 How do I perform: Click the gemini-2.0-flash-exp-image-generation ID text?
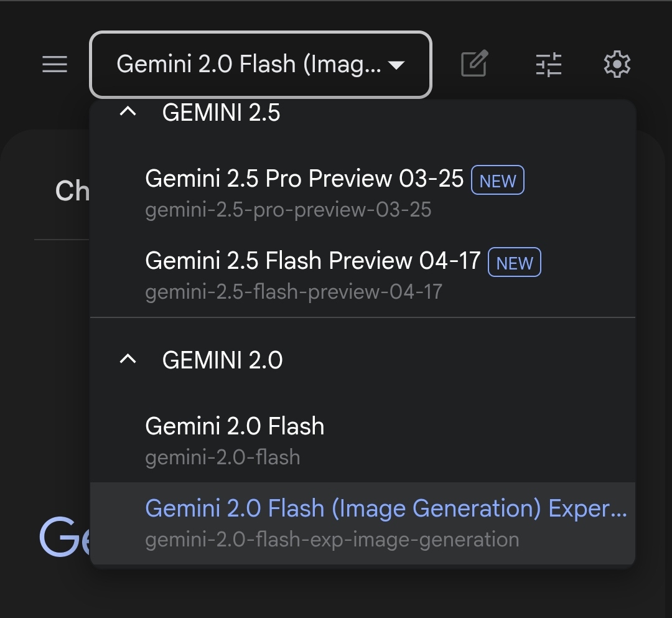click(x=332, y=540)
